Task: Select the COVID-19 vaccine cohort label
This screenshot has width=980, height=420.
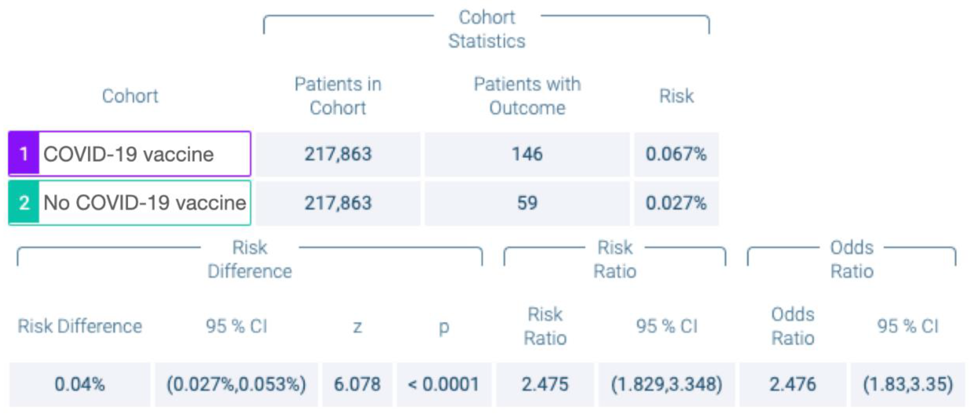Action: point(129,154)
